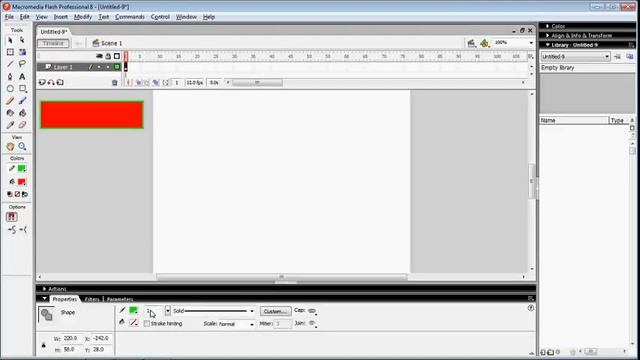Open toolbar fill color swatch
The width and height of the screenshot is (640, 360).
[22, 182]
